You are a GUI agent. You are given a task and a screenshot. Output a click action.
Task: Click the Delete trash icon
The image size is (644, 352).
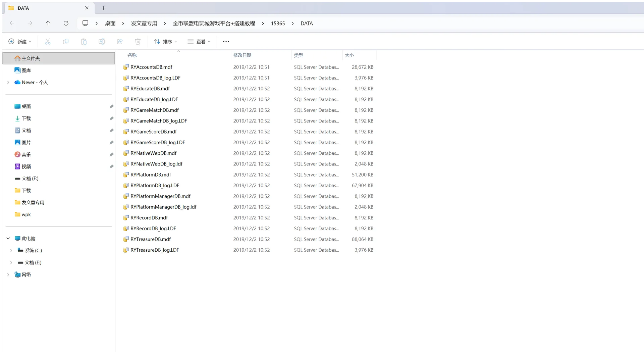click(x=138, y=42)
